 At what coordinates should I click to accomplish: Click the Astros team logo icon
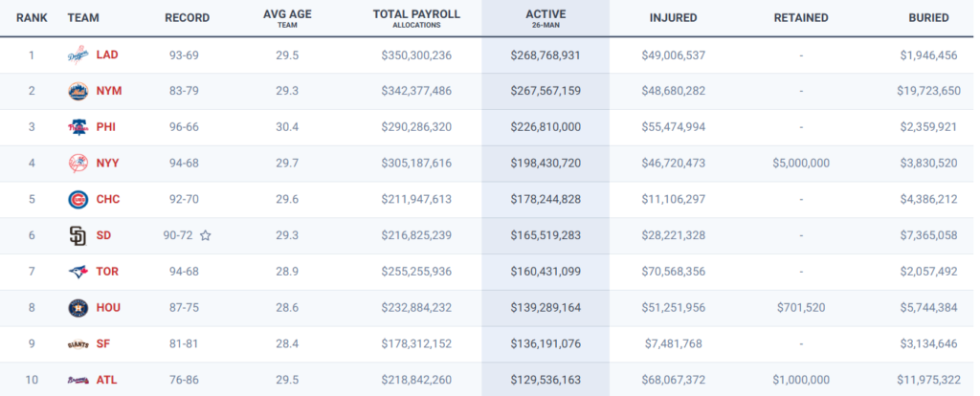point(78,308)
